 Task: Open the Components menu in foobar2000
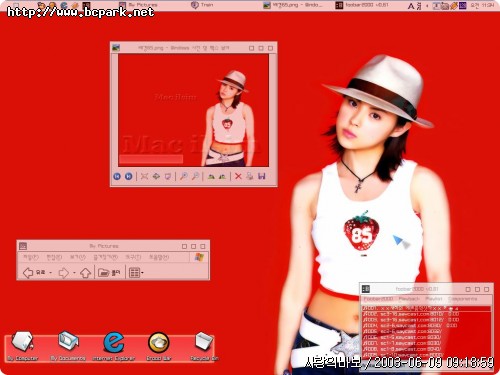463,299
